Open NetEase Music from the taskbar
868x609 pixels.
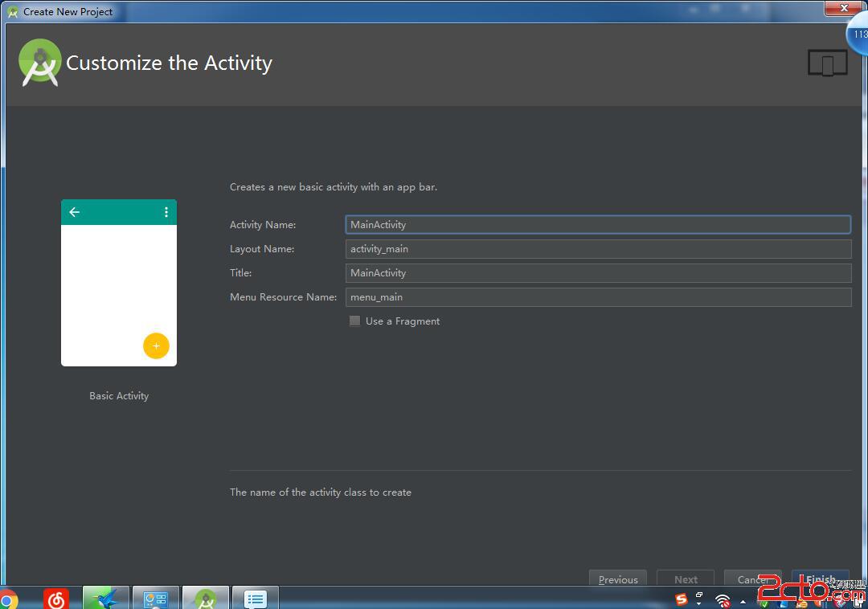coord(55,599)
